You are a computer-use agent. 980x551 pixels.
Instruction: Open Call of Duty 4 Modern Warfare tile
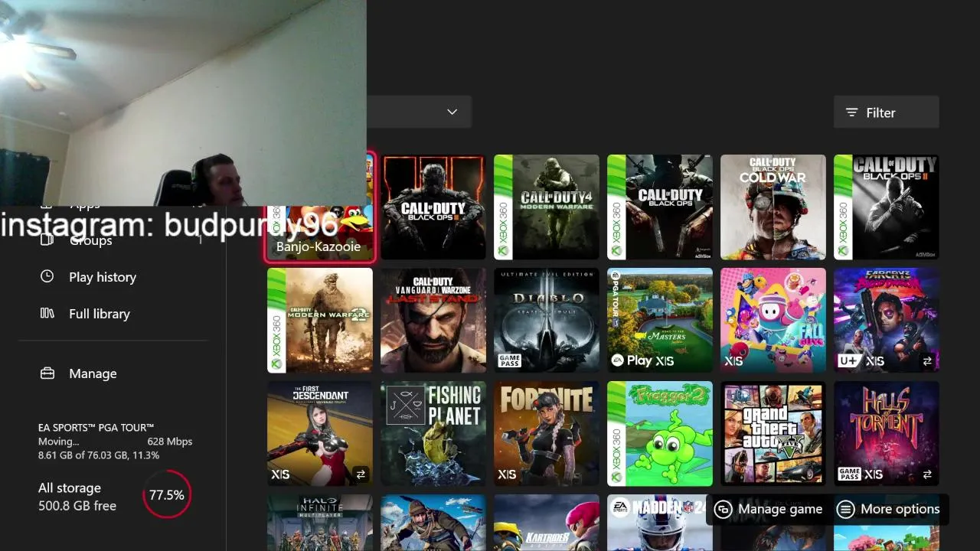pos(547,207)
